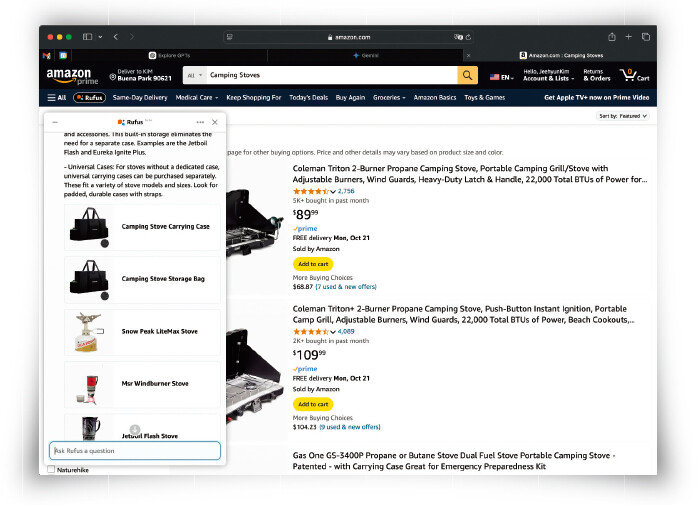Image resolution: width=700 pixels, height=505 pixels.
Task: Click the Ask Rufus a question field
Action: [x=135, y=451]
